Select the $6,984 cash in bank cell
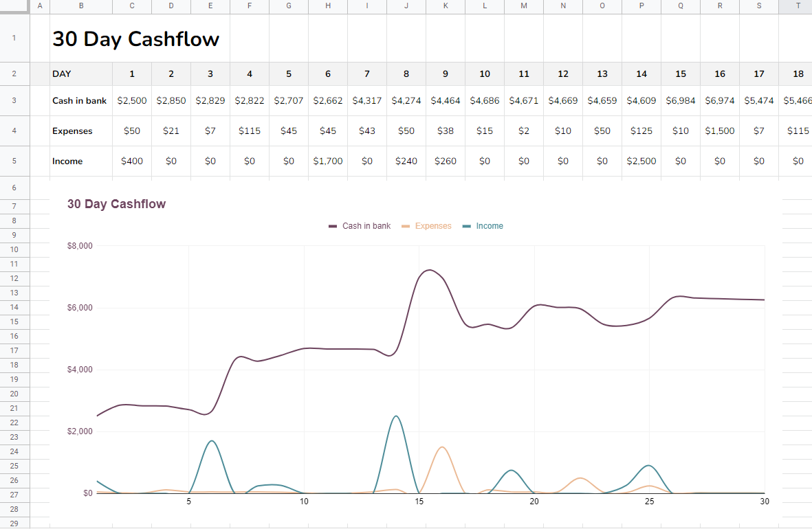Screen dimensions: 812x529 tap(680, 100)
